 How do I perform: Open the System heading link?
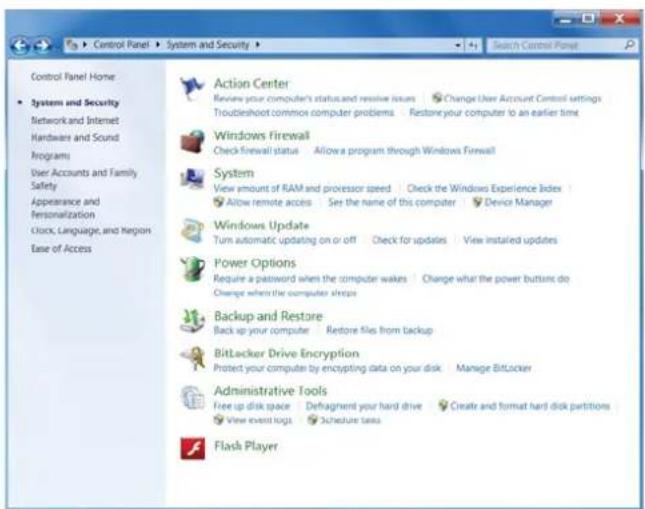(234, 173)
